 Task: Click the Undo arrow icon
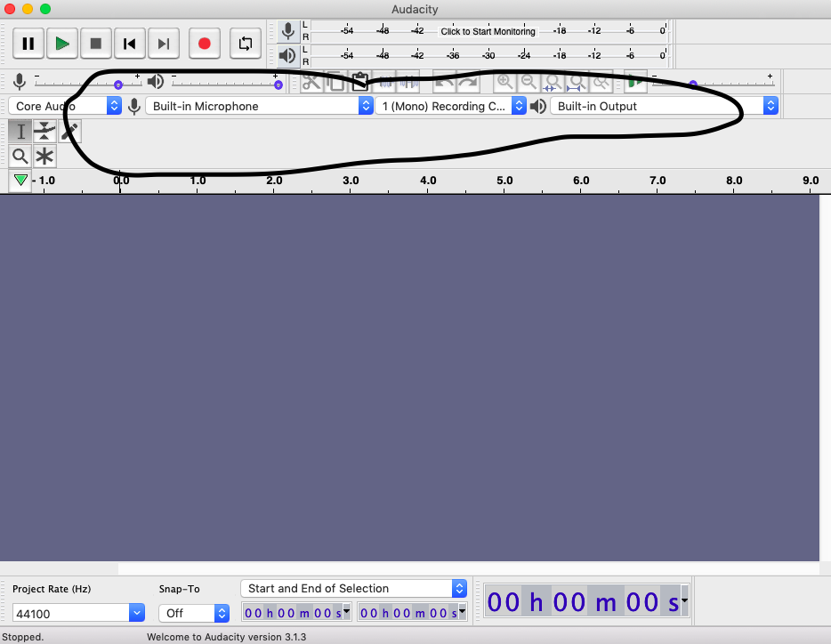click(444, 82)
